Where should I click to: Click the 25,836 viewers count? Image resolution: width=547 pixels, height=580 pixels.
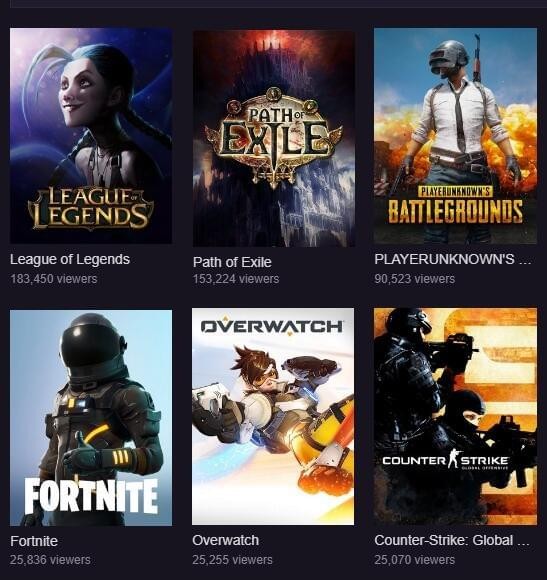(x=50, y=560)
